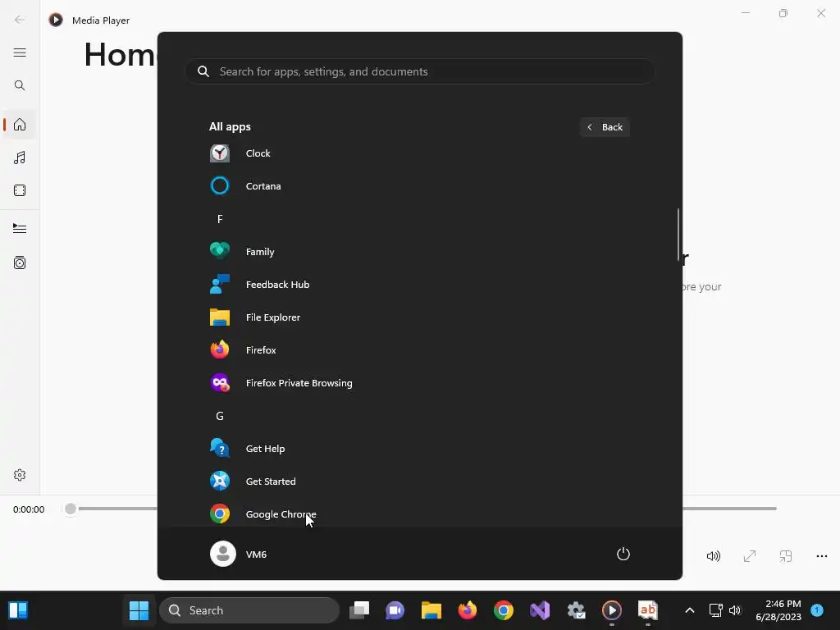840x630 pixels.
Task: Open Feedback Hub from All apps
Action: 419,285
